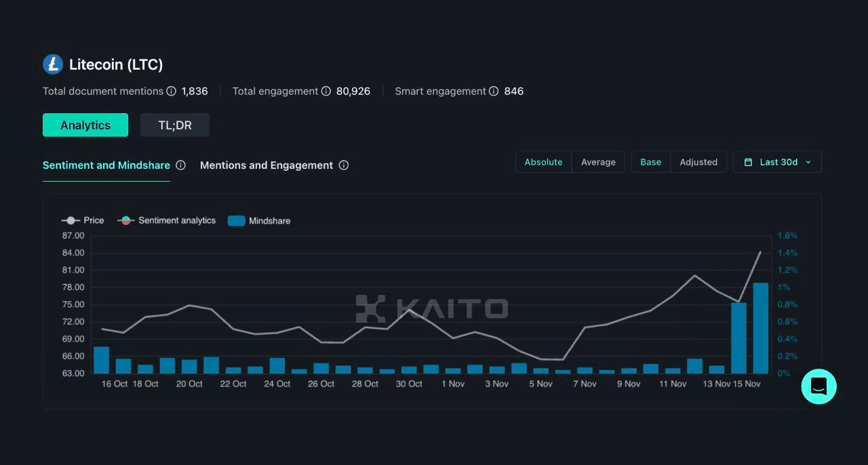Click info icon beside Total engagement
868x465 pixels.
[326, 91]
